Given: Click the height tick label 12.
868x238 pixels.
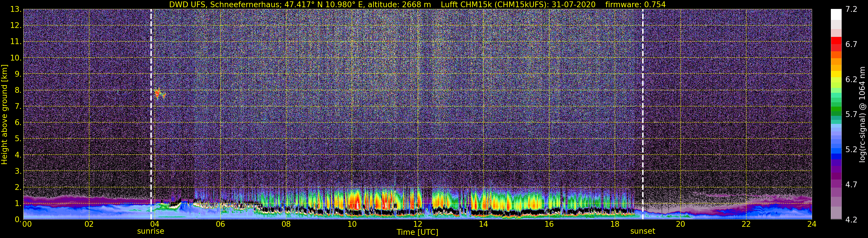Looking at the screenshot, I should coord(16,26).
